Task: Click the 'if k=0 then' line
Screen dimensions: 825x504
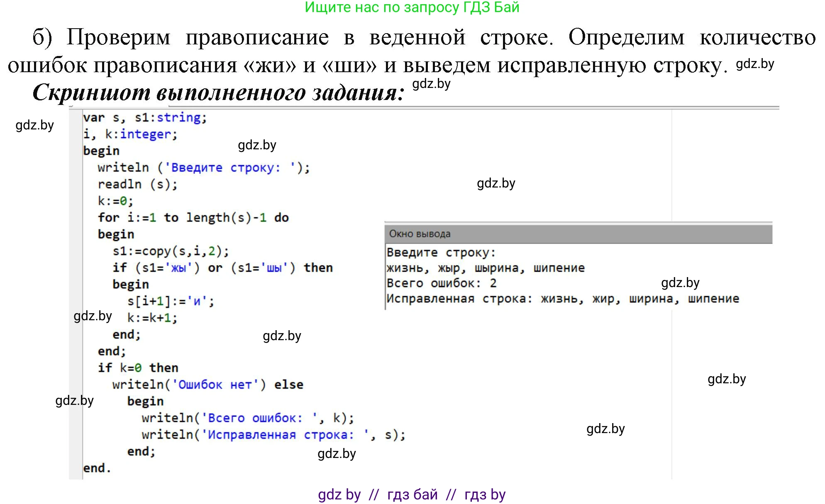Action: coord(138,368)
